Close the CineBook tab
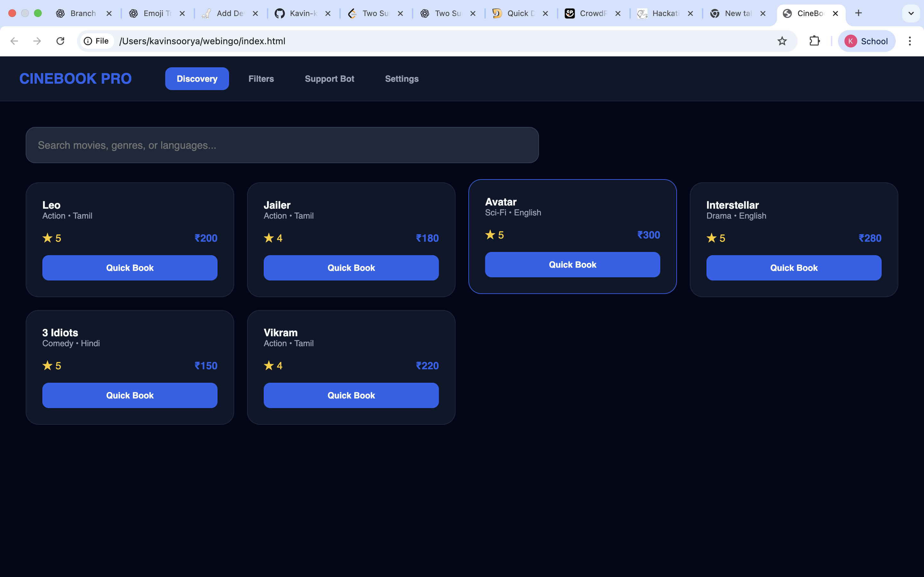Screen dimensions: 924x577 click(835, 13)
